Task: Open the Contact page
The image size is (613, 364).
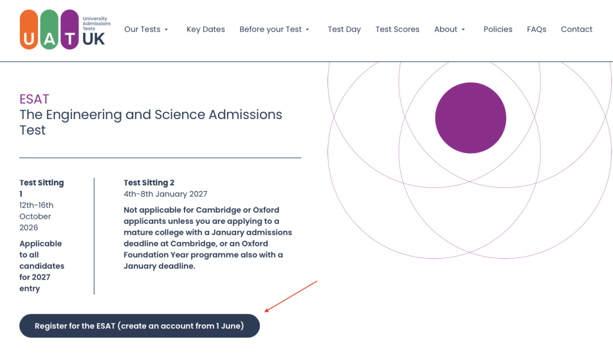Action: click(x=576, y=29)
